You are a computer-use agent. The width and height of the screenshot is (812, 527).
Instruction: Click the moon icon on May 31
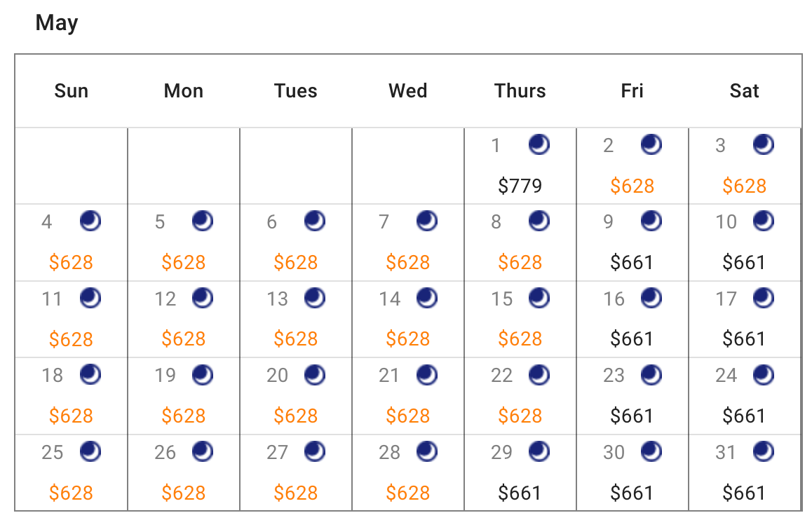pyautogui.click(x=764, y=451)
